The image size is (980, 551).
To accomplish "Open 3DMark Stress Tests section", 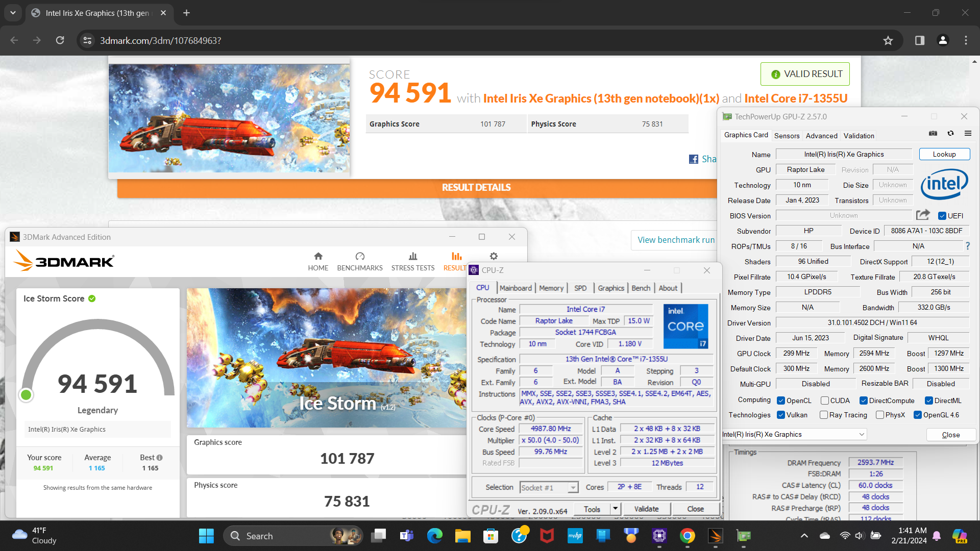I will click(413, 262).
